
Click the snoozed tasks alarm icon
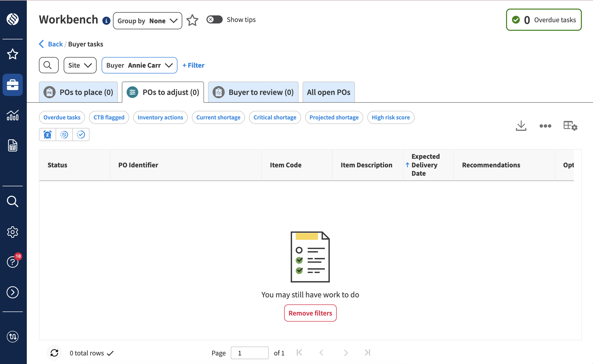48,135
